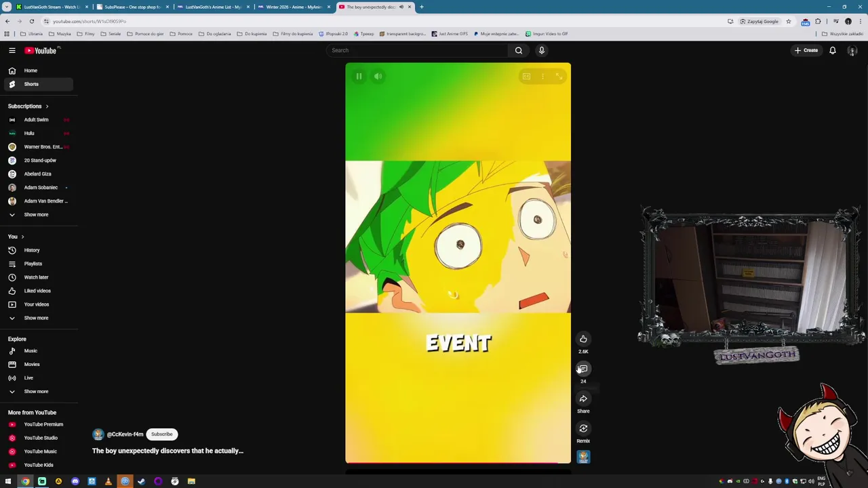Open the YouTube hamburger guide menu
Screen dimensions: 868x488
coord(12,50)
